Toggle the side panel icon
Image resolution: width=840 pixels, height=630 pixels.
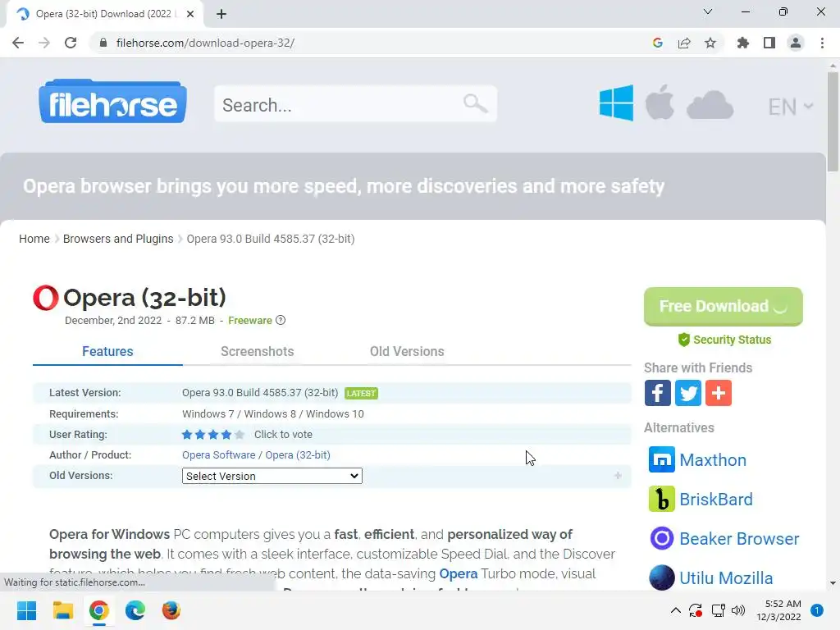pos(769,43)
